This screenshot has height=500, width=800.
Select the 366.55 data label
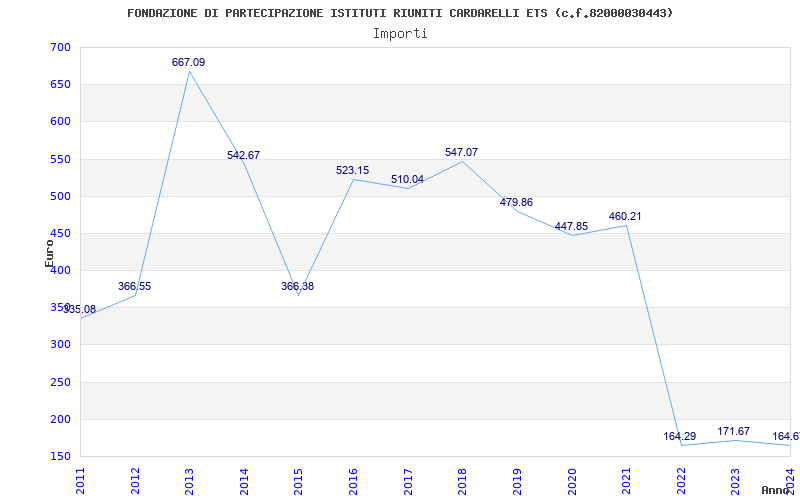(x=134, y=286)
